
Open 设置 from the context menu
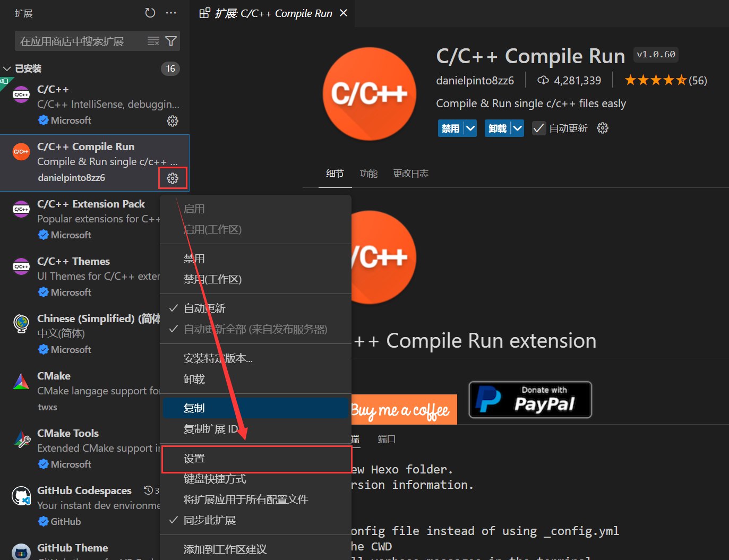coord(255,458)
